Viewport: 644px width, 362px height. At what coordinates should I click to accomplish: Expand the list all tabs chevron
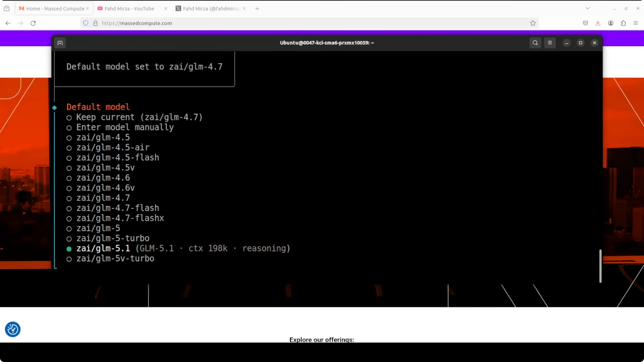(587, 9)
